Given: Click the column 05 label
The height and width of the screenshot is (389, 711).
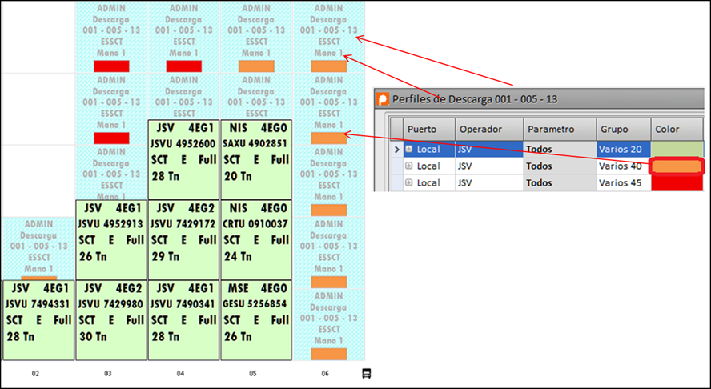Looking at the screenshot, I should pos(253,374).
